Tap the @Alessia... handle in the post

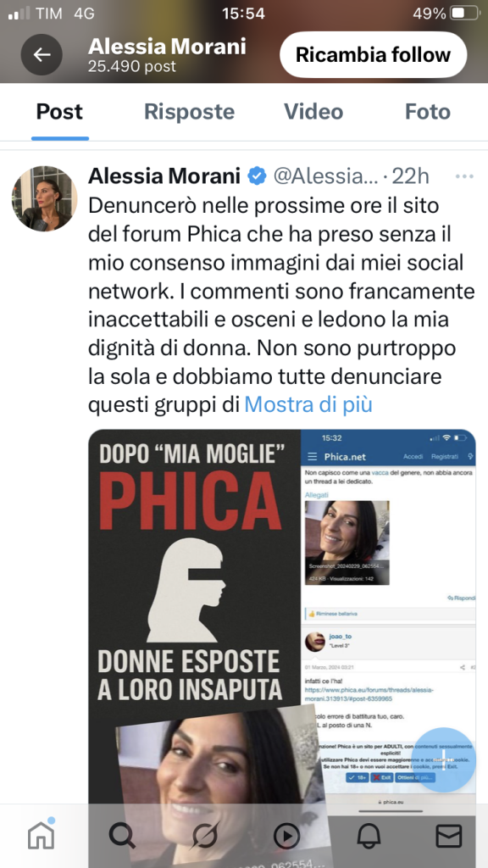(326, 176)
